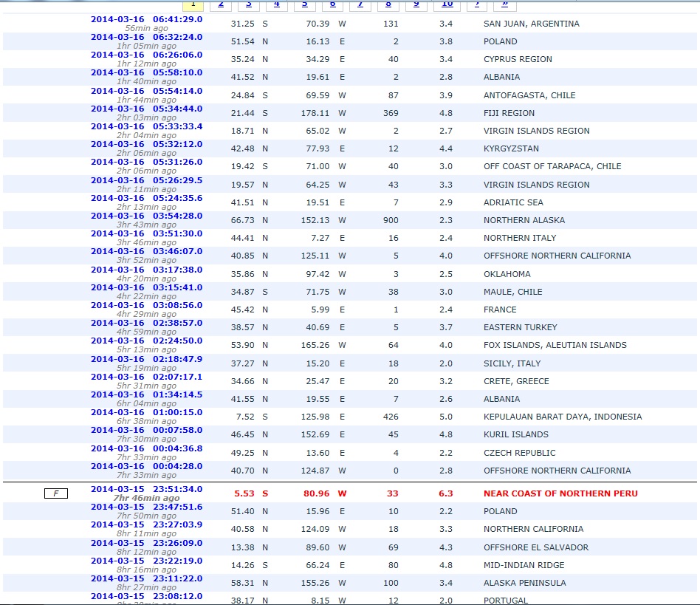The width and height of the screenshot is (700, 605).
Task: Open the 00:07:58.0 Kuril Islands event
Action: coord(146,431)
